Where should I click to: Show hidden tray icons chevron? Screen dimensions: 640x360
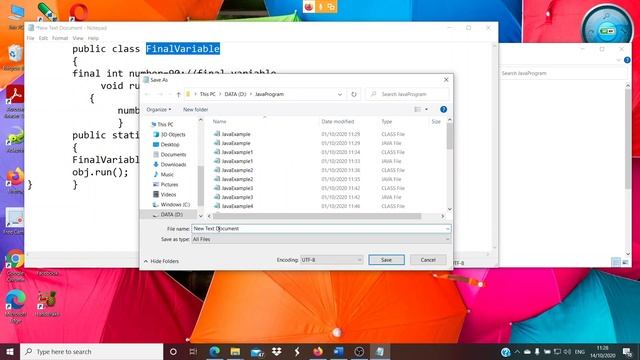517,351
